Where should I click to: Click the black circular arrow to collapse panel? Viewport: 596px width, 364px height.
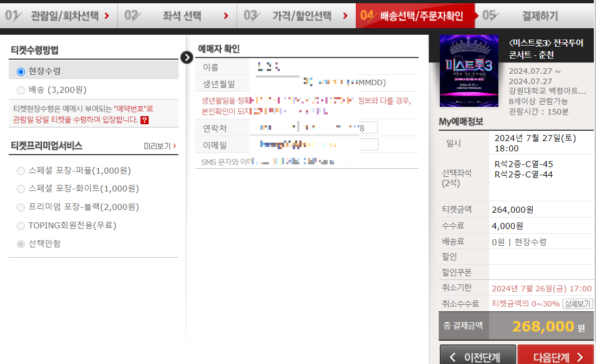(187, 56)
